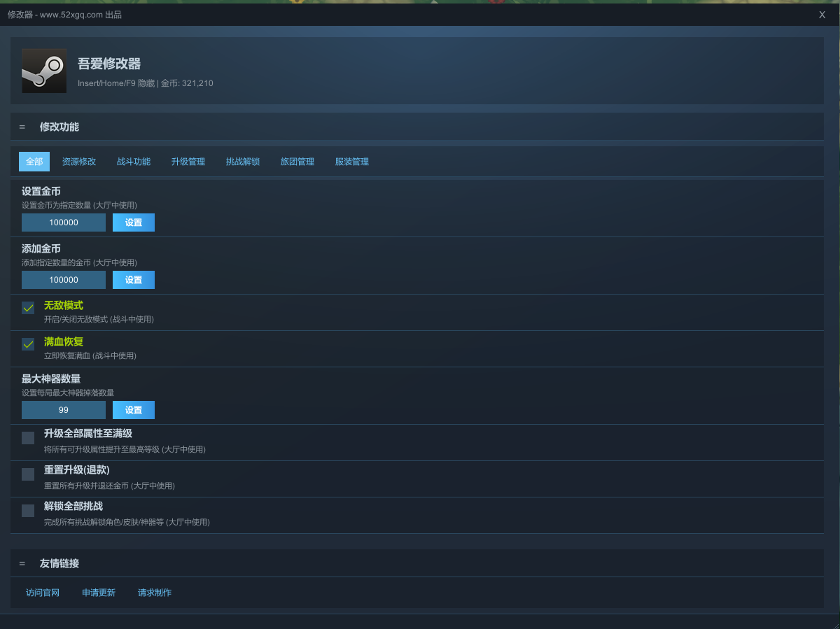The width and height of the screenshot is (840, 629).
Task: Check the 解锁全部挑战 checkbox
Action: (28, 511)
